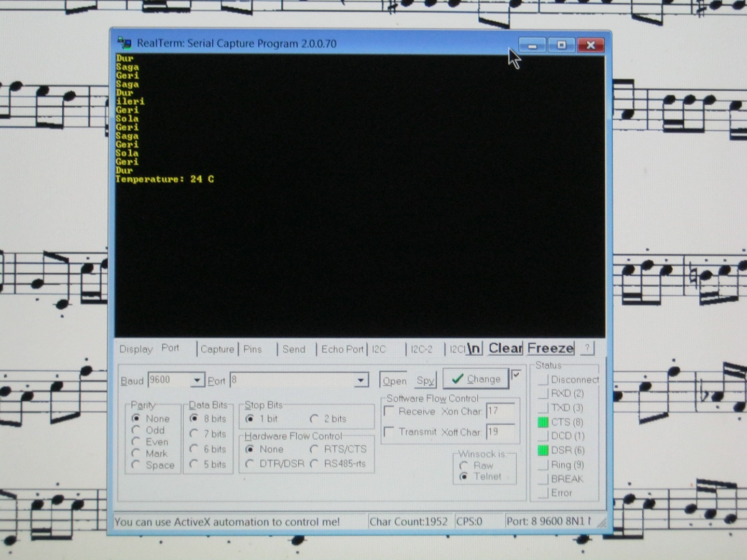Screen dimensions: 747x560
Task: Enable Receive software flow control
Action: tap(389, 411)
